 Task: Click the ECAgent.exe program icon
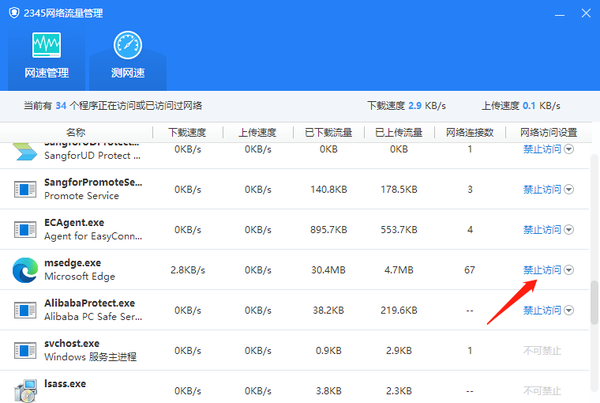(x=25, y=229)
